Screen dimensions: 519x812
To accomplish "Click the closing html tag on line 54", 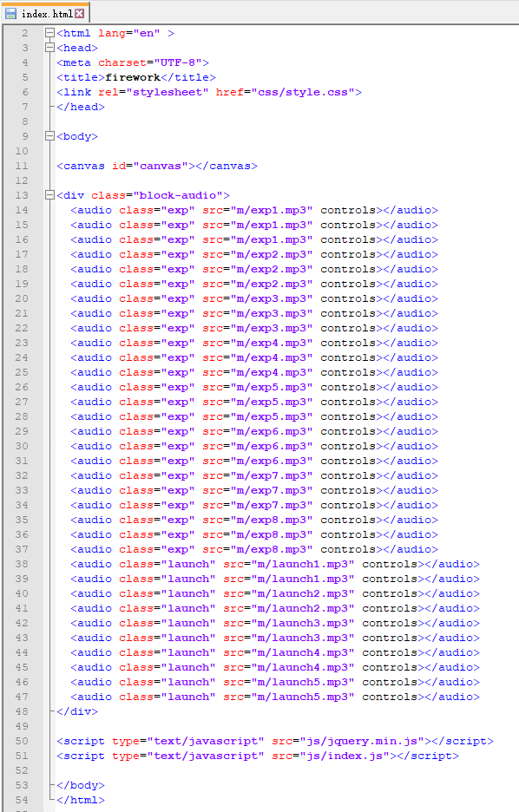I will pos(81,800).
